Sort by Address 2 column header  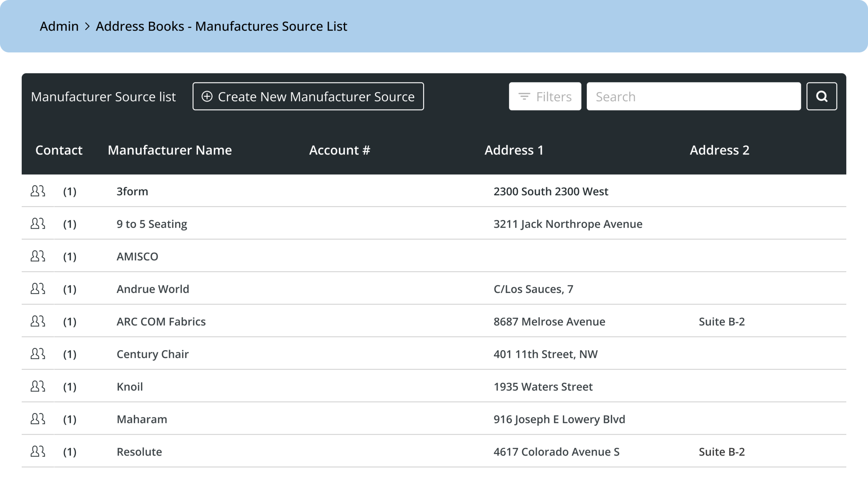(x=719, y=150)
